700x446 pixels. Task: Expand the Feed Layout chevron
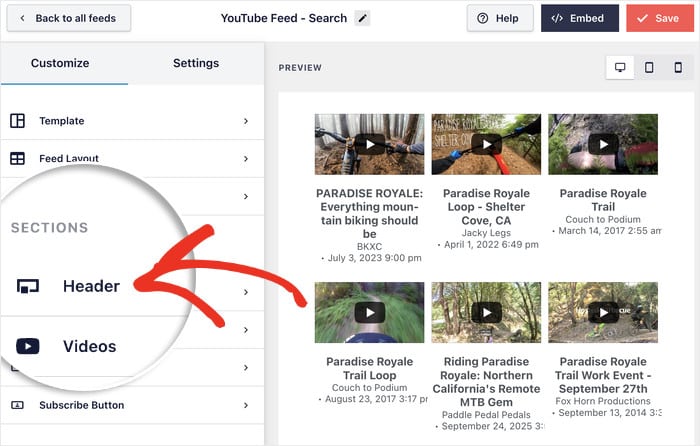[x=246, y=158]
